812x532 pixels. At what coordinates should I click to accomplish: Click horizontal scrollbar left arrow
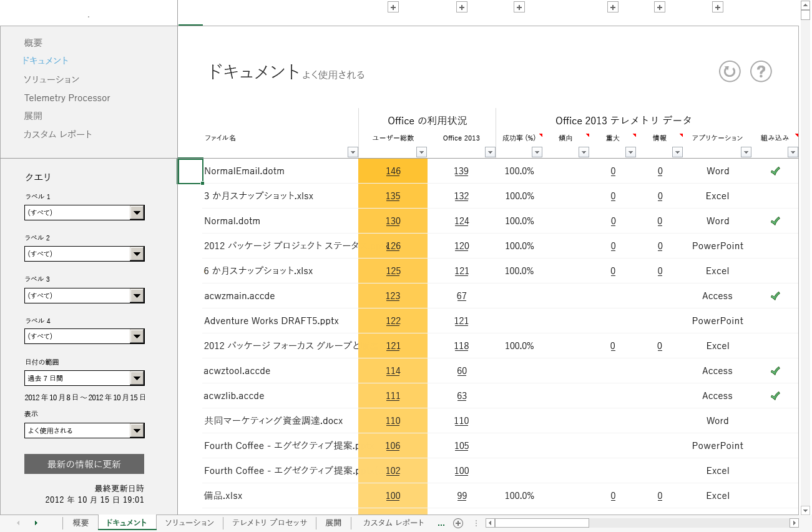coord(490,523)
